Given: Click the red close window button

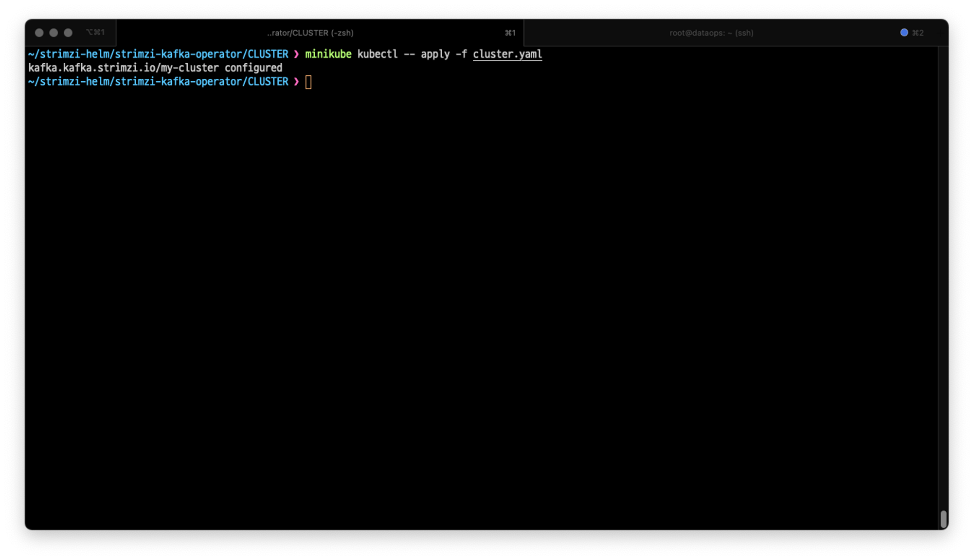Looking at the screenshot, I should tap(39, 33).
